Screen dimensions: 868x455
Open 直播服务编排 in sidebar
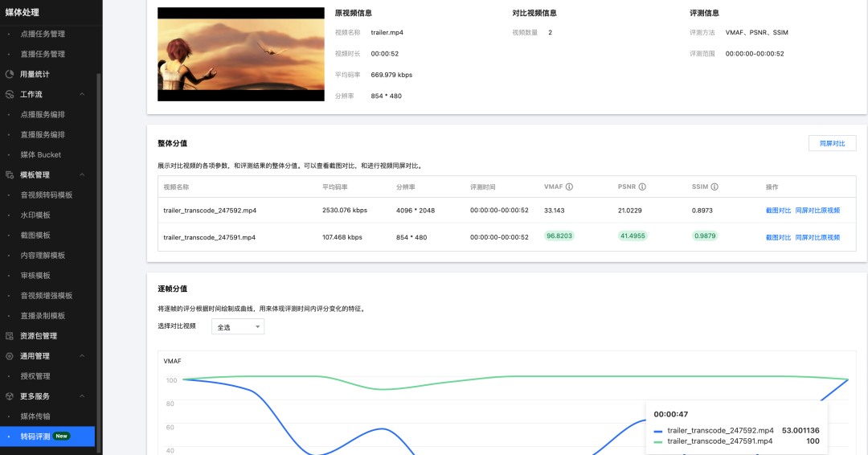[43, 134]
